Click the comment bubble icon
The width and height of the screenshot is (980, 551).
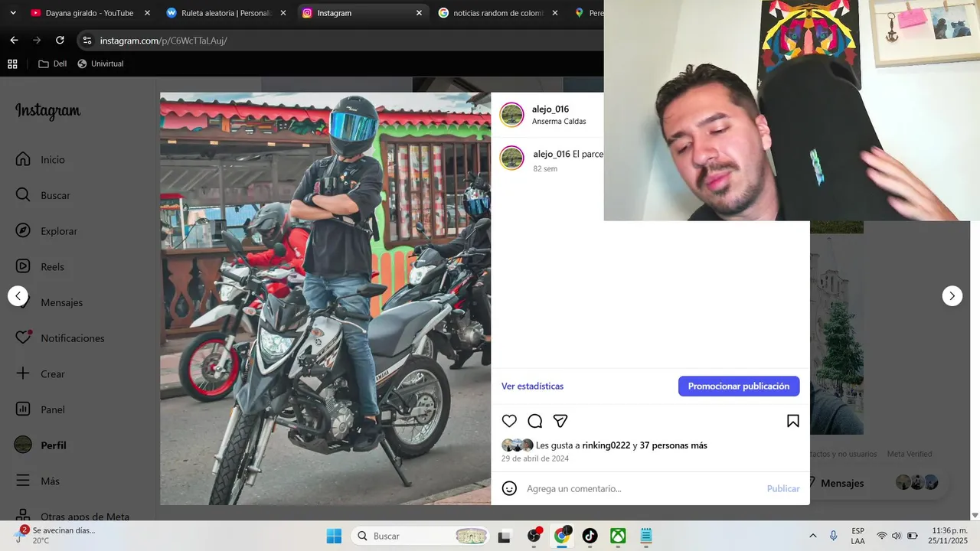point(535,421)
